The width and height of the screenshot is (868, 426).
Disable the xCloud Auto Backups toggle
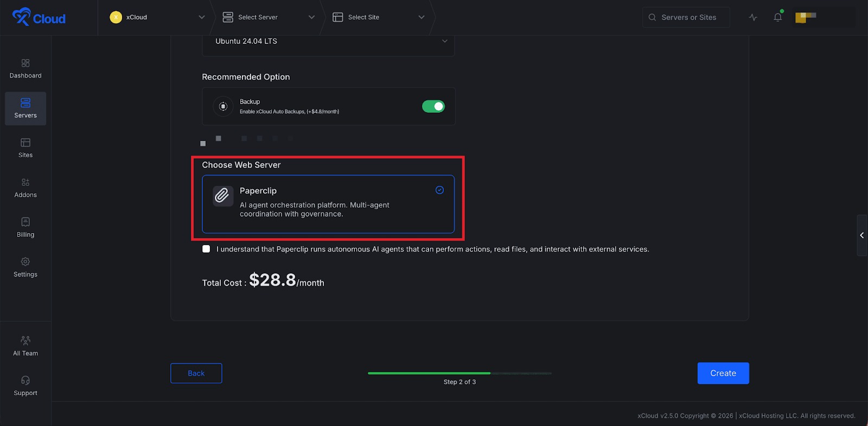(433, 106)
